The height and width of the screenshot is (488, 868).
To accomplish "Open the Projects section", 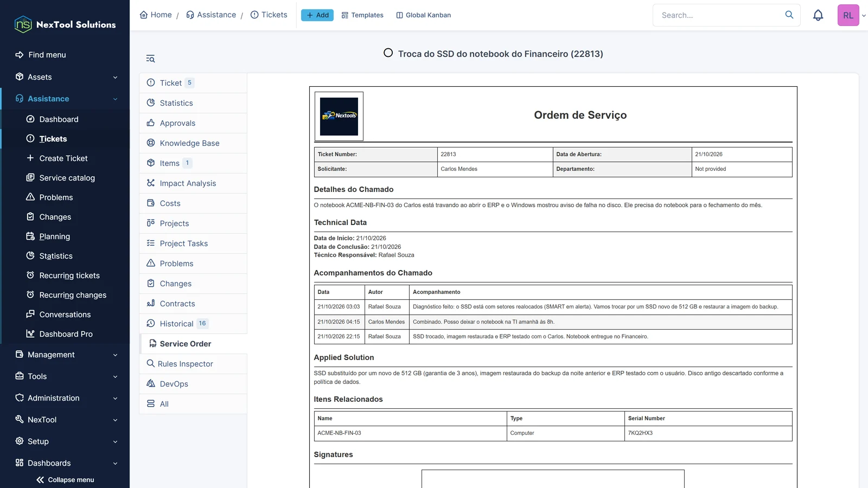I will click(x=193, y=223).
